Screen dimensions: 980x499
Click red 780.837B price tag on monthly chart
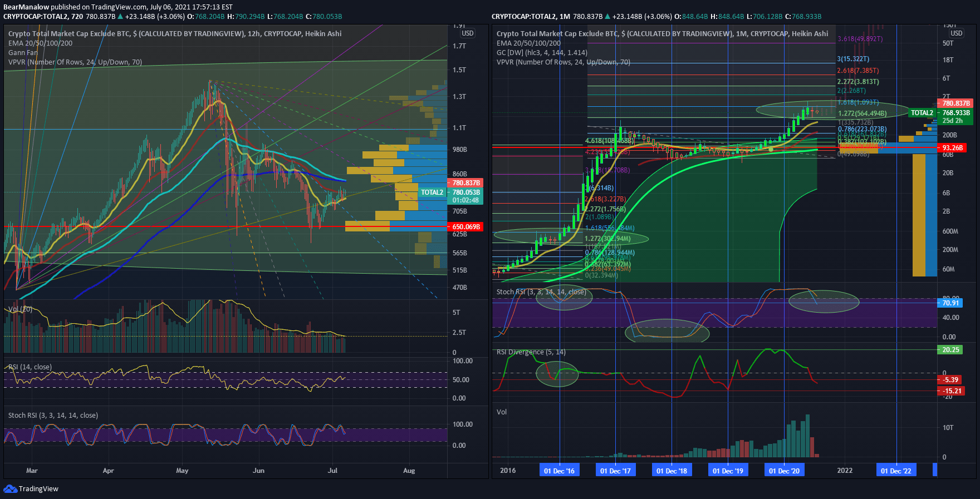(956, 103)
